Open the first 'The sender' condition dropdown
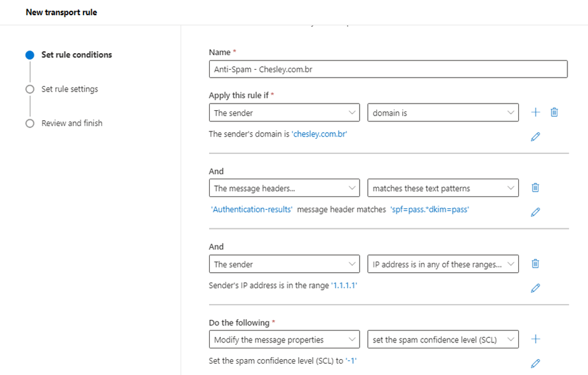588x375 pixels. [x=284, y=113]
